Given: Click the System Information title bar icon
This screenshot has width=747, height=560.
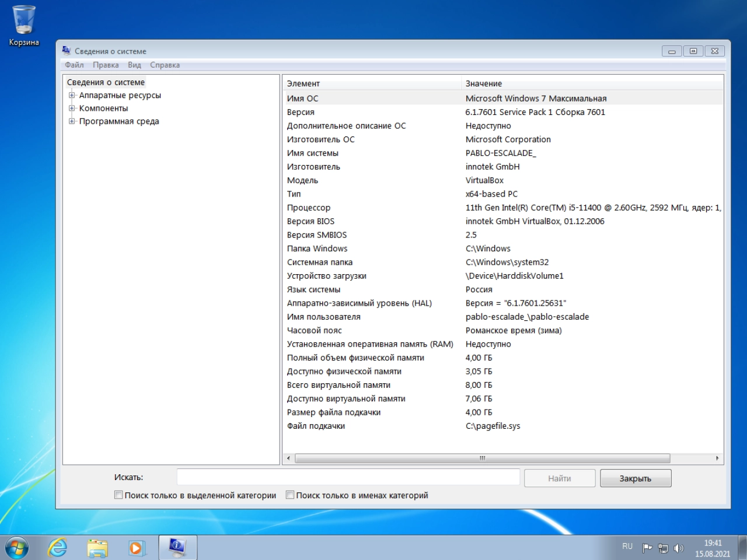Looking at the screenshot, I should tap(66, 51).
